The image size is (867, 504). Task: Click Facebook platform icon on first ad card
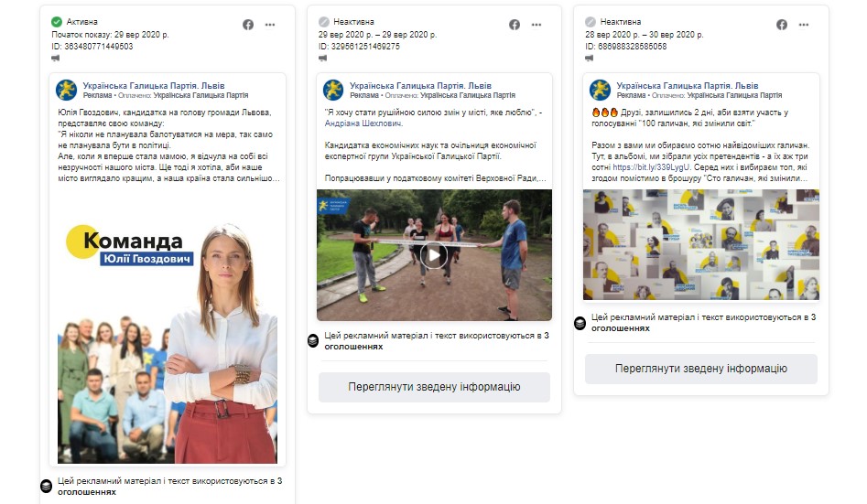248,25
